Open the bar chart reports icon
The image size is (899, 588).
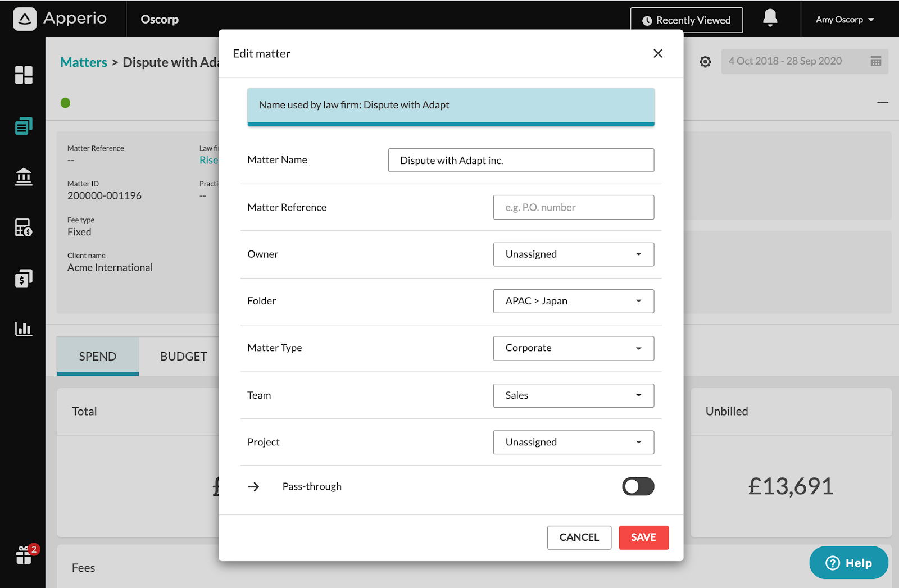click(x=24, y=329)
